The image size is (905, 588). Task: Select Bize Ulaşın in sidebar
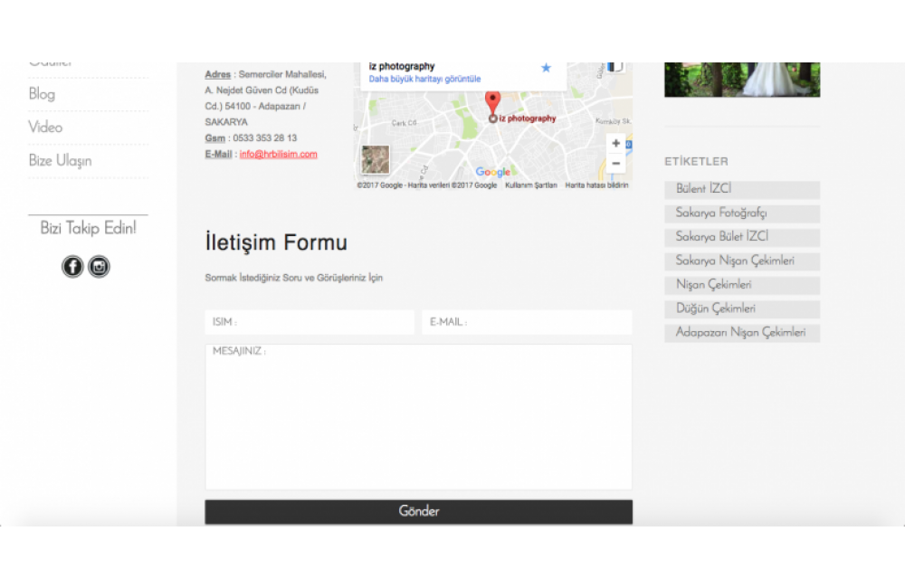(60, 161)
